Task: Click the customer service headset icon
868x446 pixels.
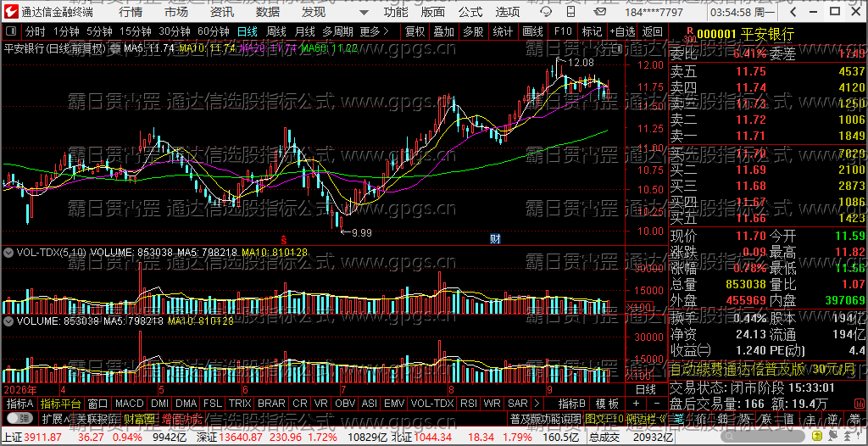Action: (x=547, y=12)
